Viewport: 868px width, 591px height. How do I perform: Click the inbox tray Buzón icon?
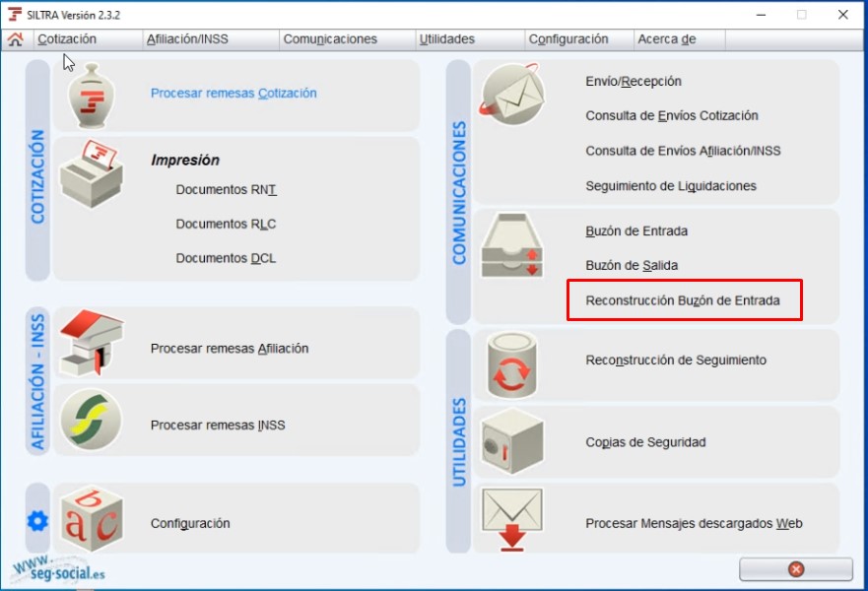point(511,245)
